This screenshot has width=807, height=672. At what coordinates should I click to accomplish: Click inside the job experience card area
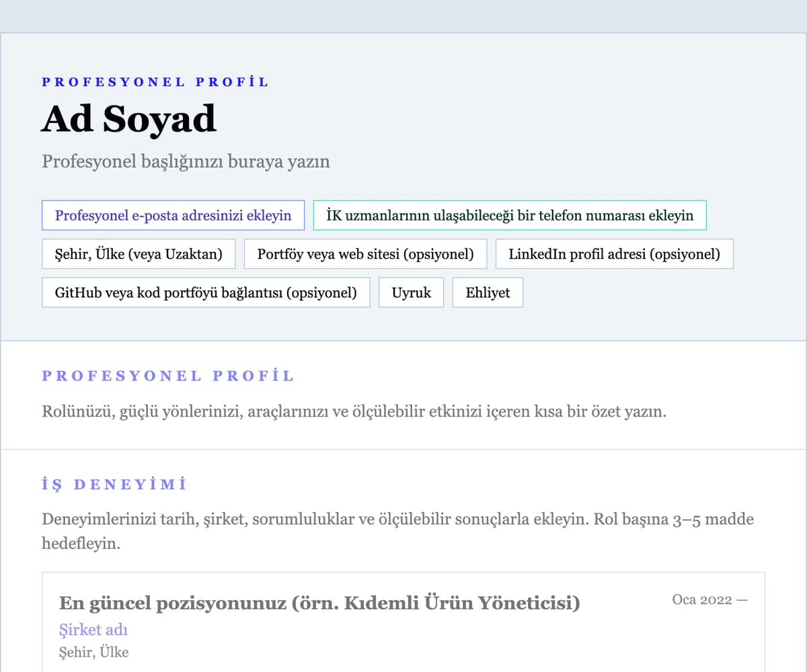[403, 625]
